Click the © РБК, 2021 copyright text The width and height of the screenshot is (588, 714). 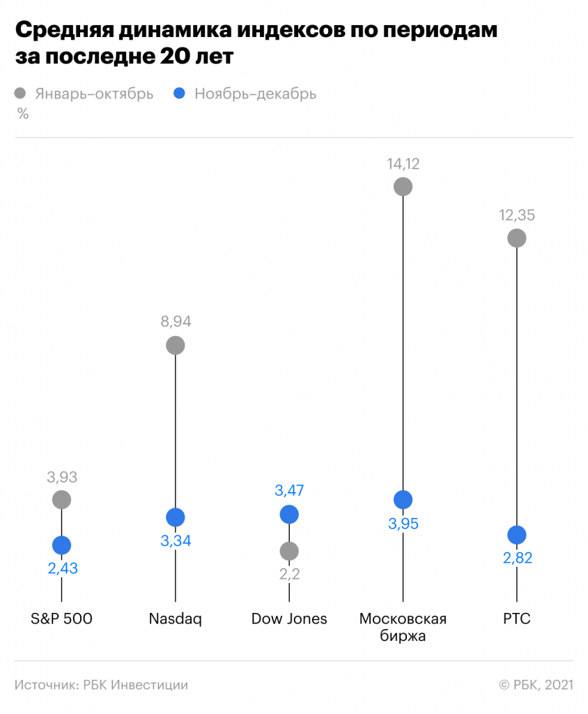(536, 685)
